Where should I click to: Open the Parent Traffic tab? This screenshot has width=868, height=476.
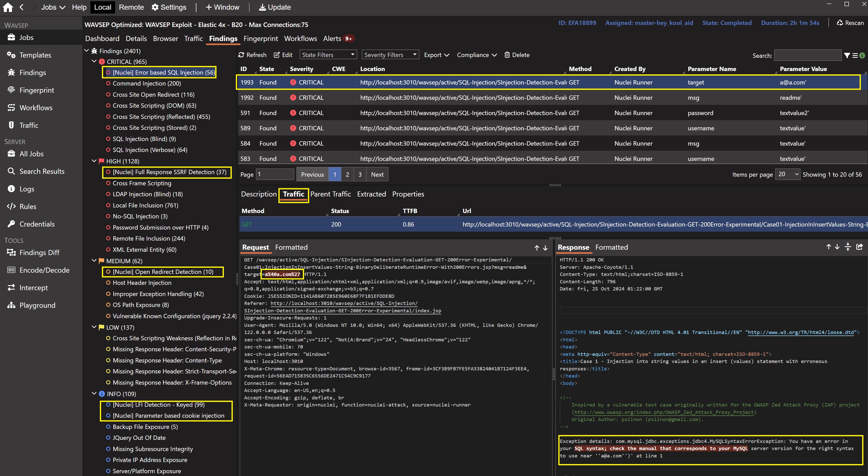(x=330, y=194)
